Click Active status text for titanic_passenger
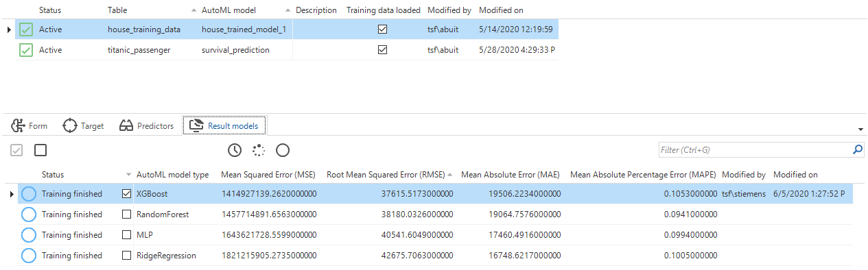 [x=51, y=50]
